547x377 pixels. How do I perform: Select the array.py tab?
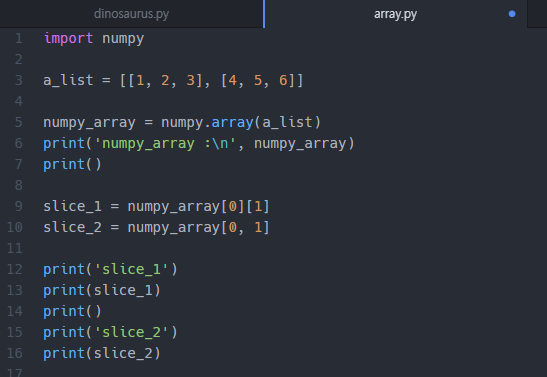tap(395, 14)
